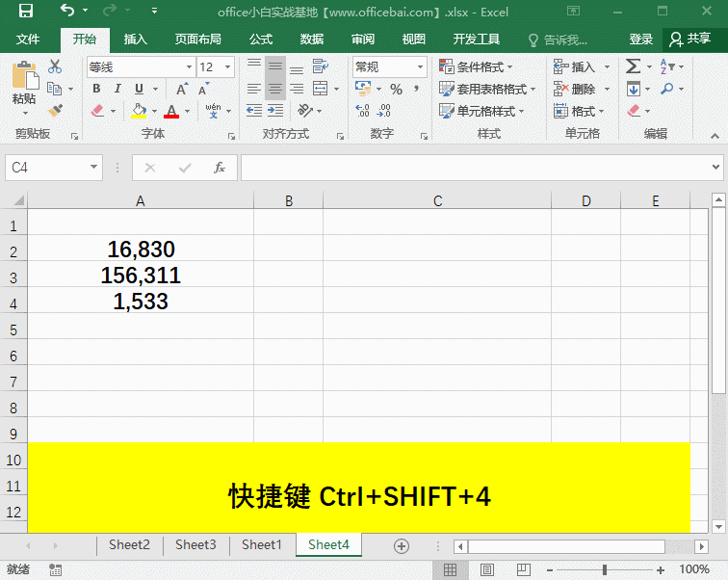Image resolution: width=728 pixels, height=580 pixels.
Task: Click the Page Layout view button
Action: 486,569
